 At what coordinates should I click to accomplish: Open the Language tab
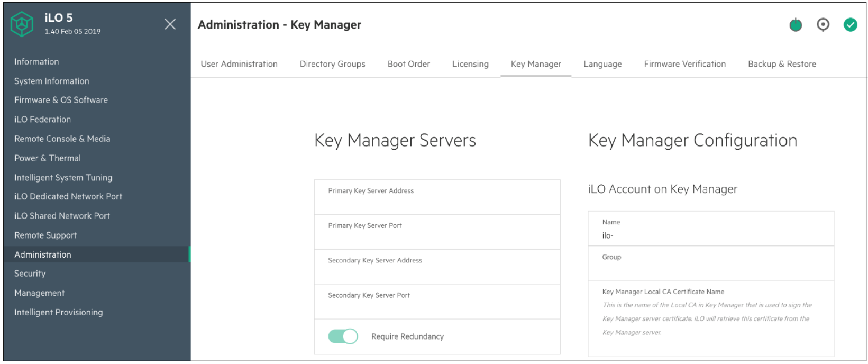tap(602, 64)
